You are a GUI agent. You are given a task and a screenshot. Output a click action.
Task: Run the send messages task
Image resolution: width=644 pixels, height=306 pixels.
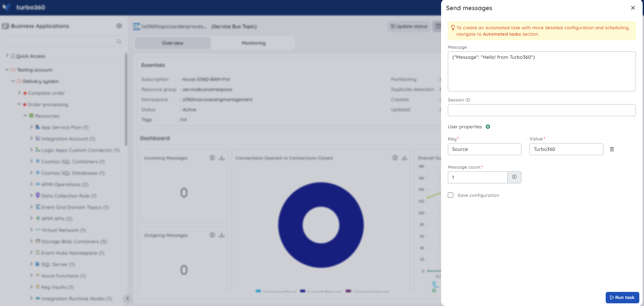(x=622, y=297)
